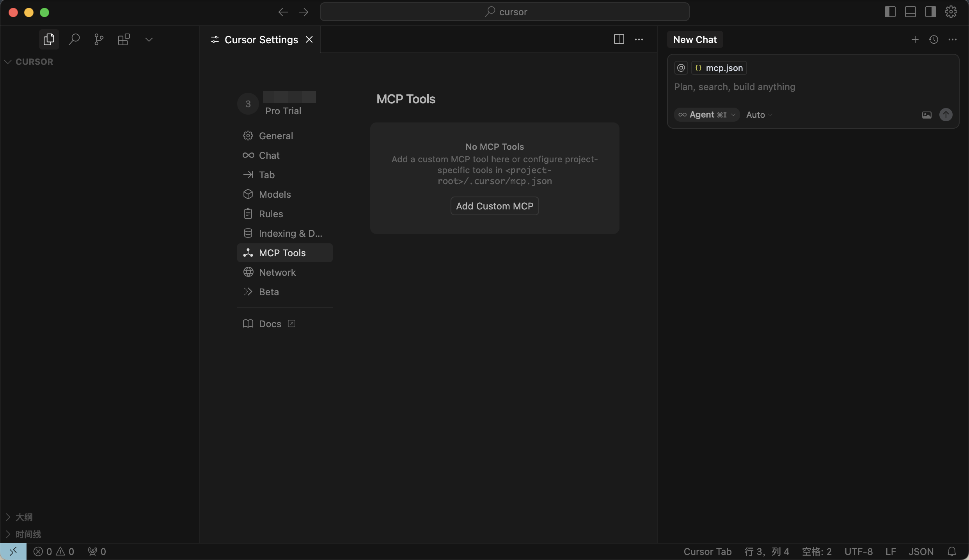Screen dimensions: 969x560
Task: Split the editor to the right
Action: (x=619, y=39)
